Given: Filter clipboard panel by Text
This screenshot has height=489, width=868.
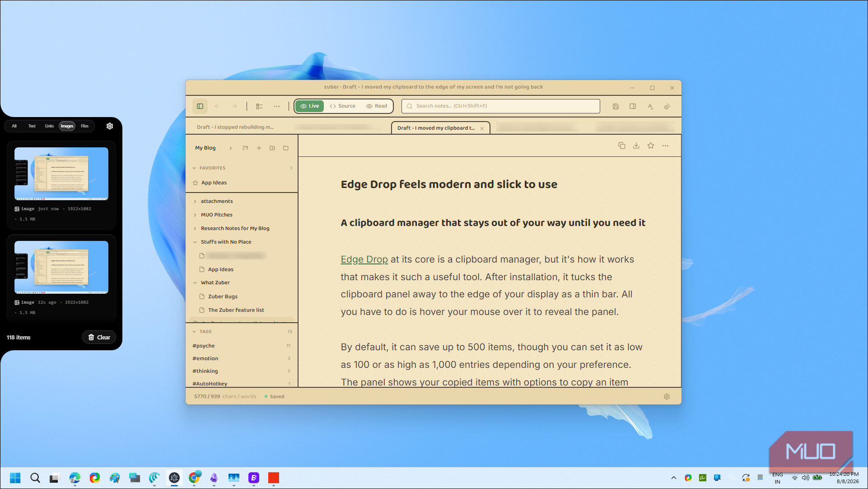Looking at the screenshot, I should click(x=32, y=126).
